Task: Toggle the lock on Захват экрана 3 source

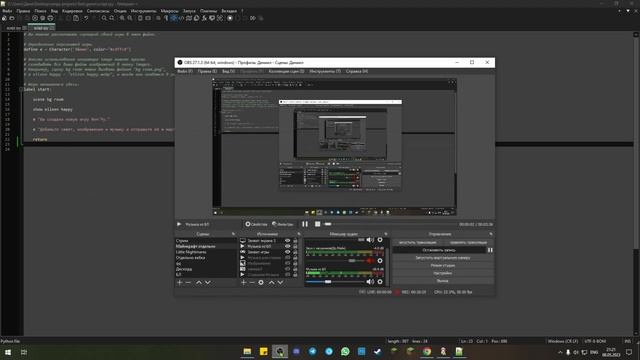Action: click(x=295, y=240)
